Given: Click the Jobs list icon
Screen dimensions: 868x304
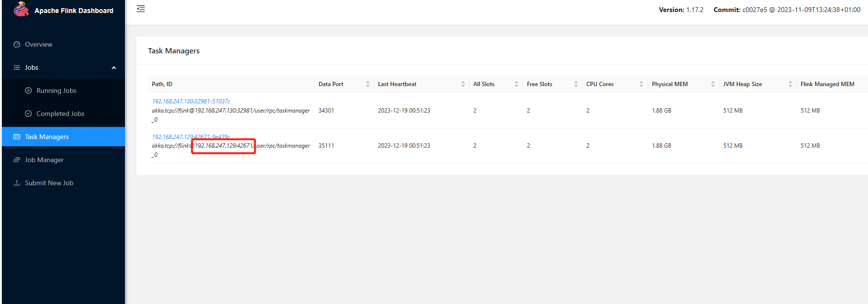Looking at the screenshot, I should click(x=17, y=67).
